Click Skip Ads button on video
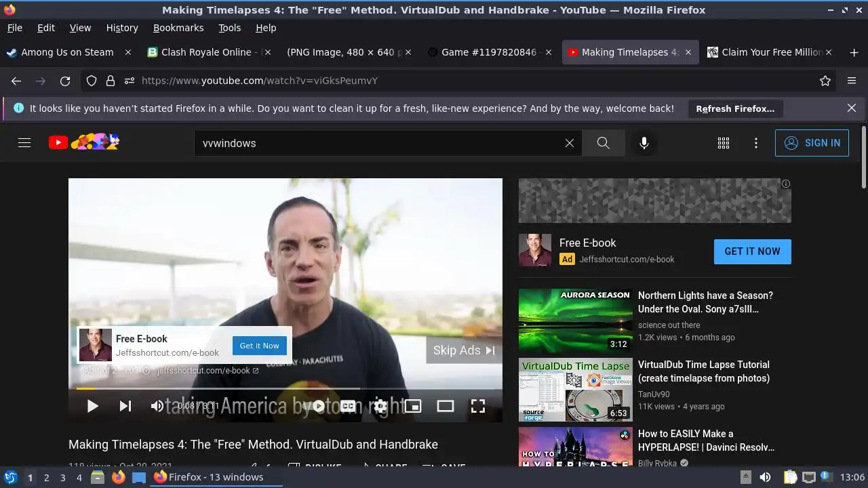868x488 pixels. pyautogui.click(x=465, y=350)
